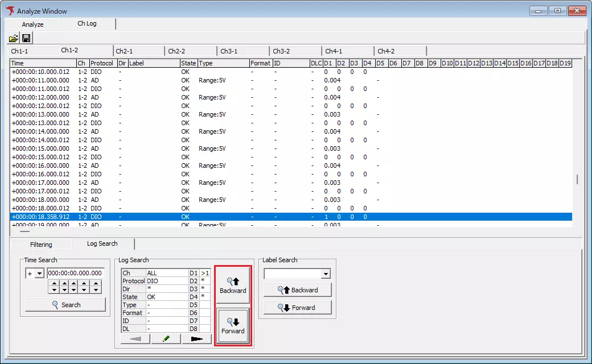
Task: Switch to the Analyze tab
Action: tap(32, 24)
